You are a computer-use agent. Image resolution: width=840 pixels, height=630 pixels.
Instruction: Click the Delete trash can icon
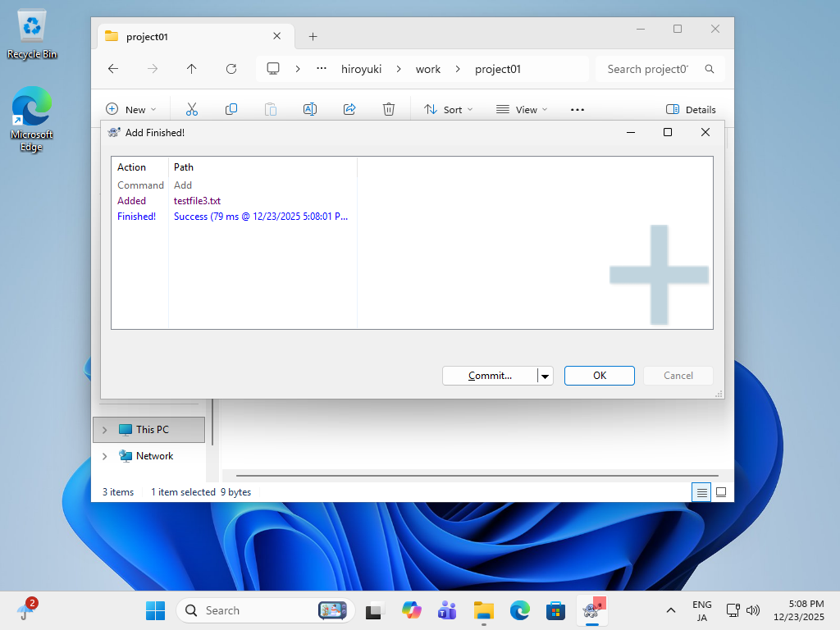[389, 109]
